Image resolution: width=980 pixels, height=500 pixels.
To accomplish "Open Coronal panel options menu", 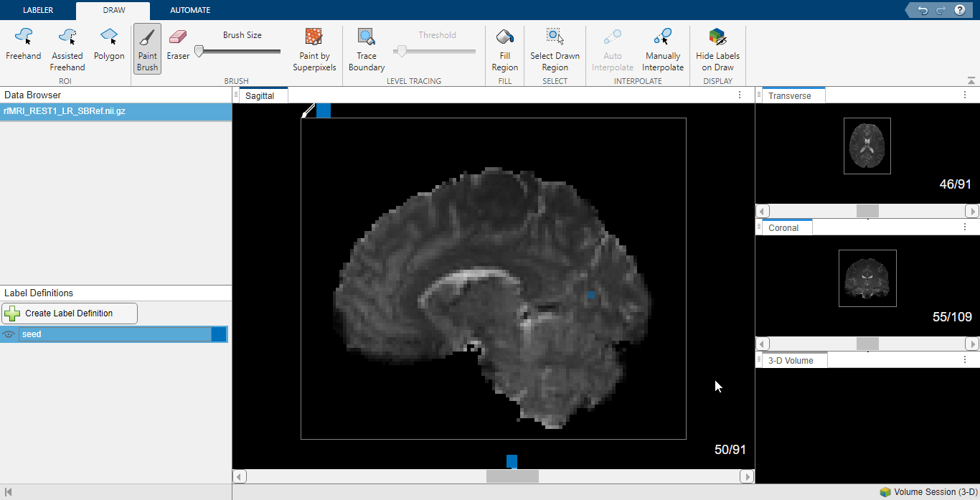I will coord(965,227).
